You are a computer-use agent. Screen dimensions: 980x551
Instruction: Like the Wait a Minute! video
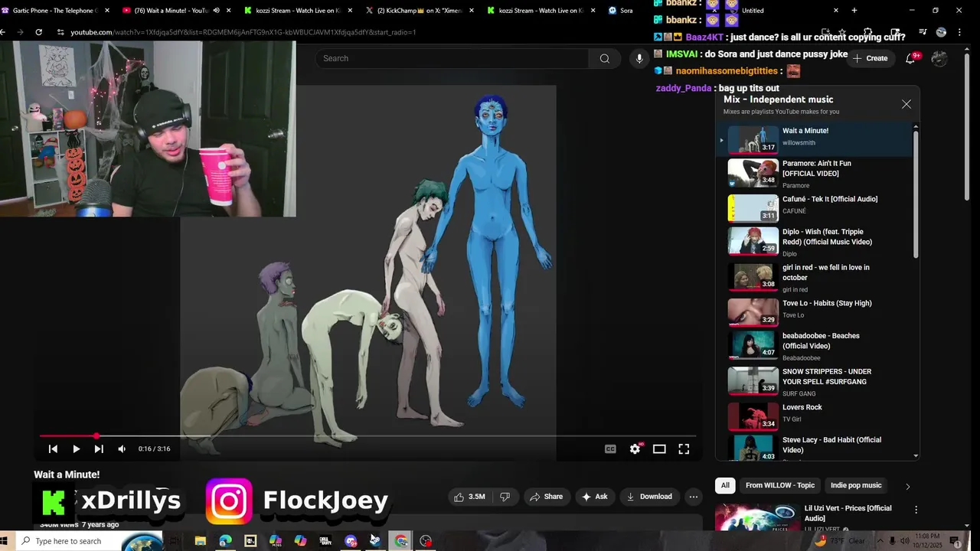[469, 497]
